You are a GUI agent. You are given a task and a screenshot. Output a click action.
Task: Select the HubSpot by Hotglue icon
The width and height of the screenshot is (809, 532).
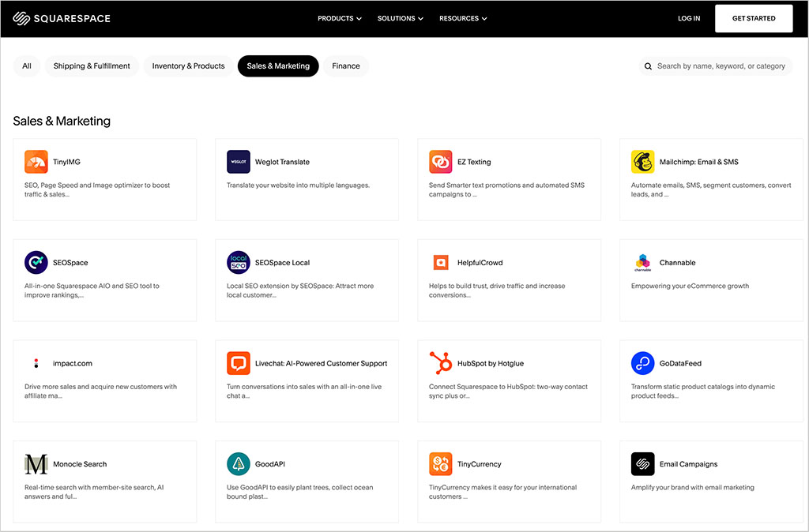click(441, 363)
